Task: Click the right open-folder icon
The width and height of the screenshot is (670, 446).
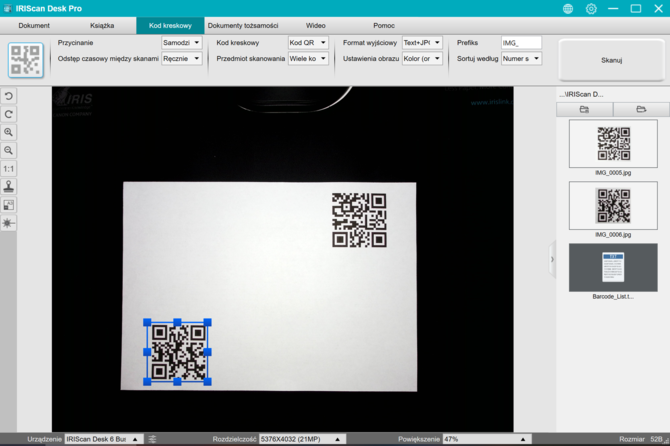Action: tap(641, 109)
